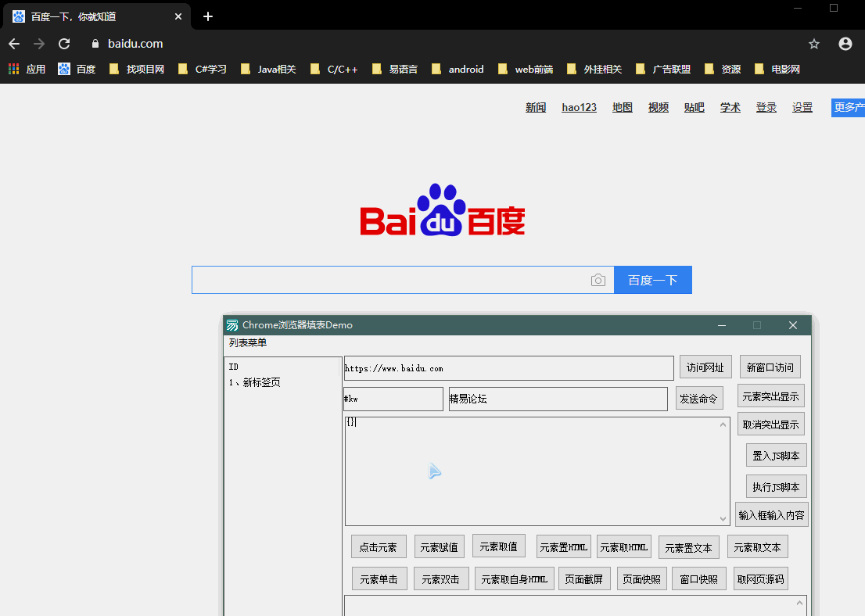Close the 百度一下 browser tab
Image resolution: width=865 pixels, height=616 pixels.
tap(178, 16)
